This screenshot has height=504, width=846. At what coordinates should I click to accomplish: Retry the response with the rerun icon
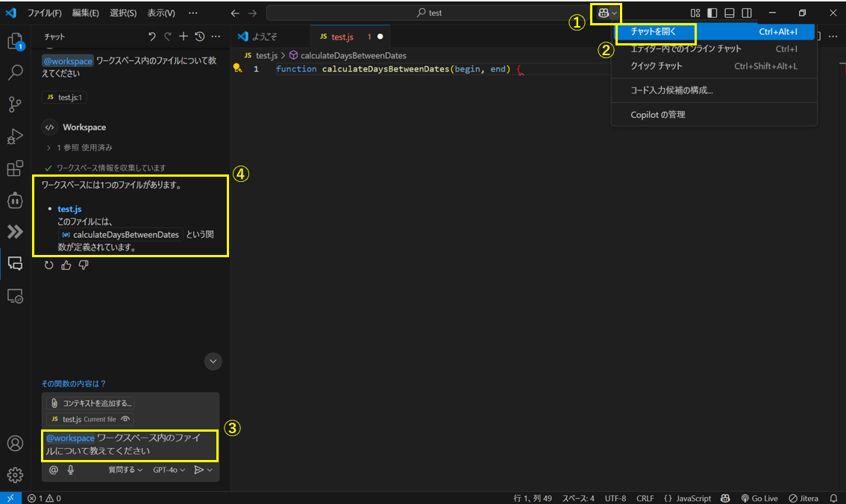point(49,265)
